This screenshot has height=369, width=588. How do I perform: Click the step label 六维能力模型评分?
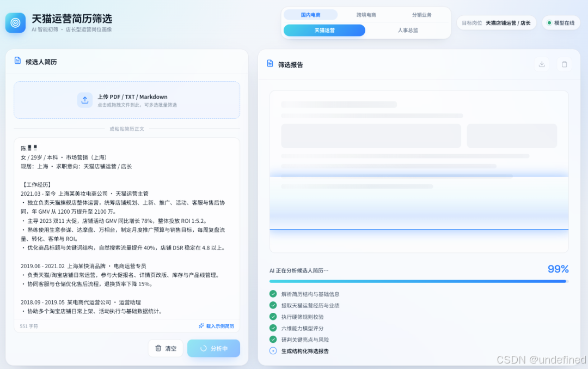point(302,329)
